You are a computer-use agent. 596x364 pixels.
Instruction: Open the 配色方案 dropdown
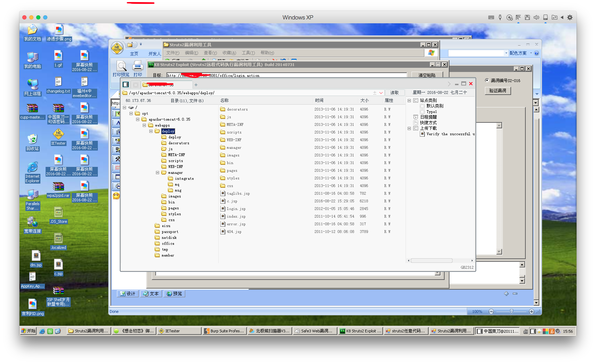tap(521, 53)
